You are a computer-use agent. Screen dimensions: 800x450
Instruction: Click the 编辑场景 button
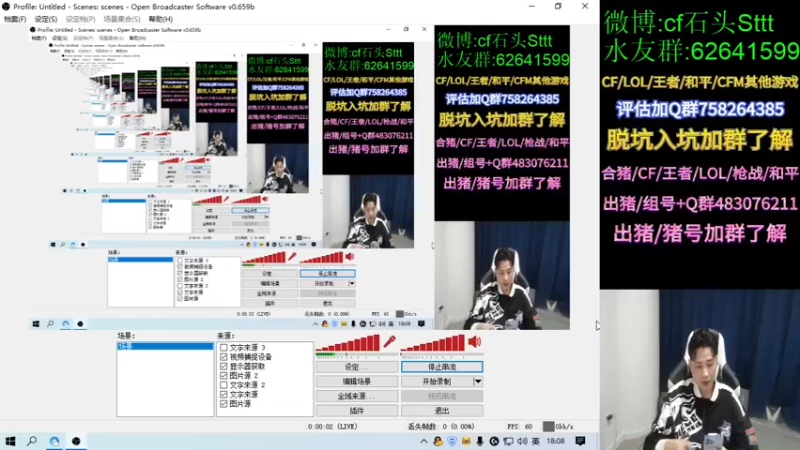[x=357, y=381]
